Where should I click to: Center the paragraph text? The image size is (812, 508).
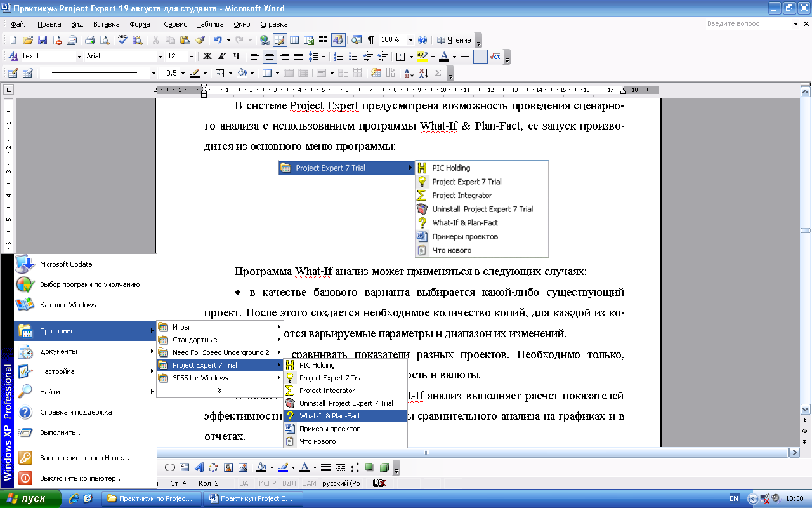tap(269, 57)
